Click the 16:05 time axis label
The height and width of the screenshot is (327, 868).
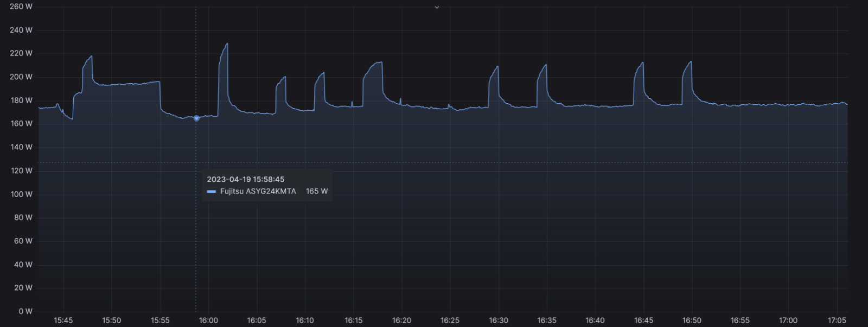pyautogui.click(x=257, y=320)
